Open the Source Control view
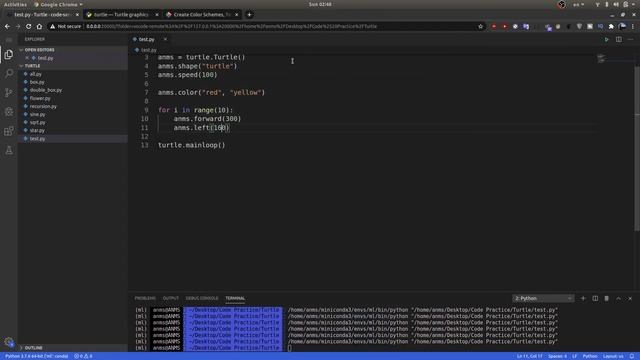The height and width of the screenshot is (360, 640). tap(9, 93)
